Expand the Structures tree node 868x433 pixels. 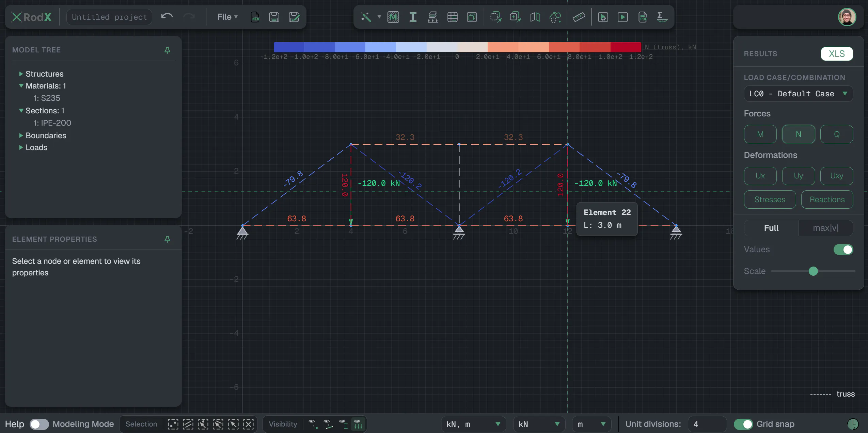[x=21, y=74]
